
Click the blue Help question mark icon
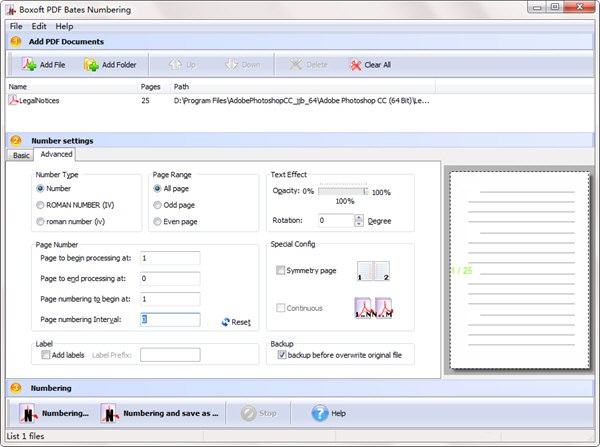(320, 413)
